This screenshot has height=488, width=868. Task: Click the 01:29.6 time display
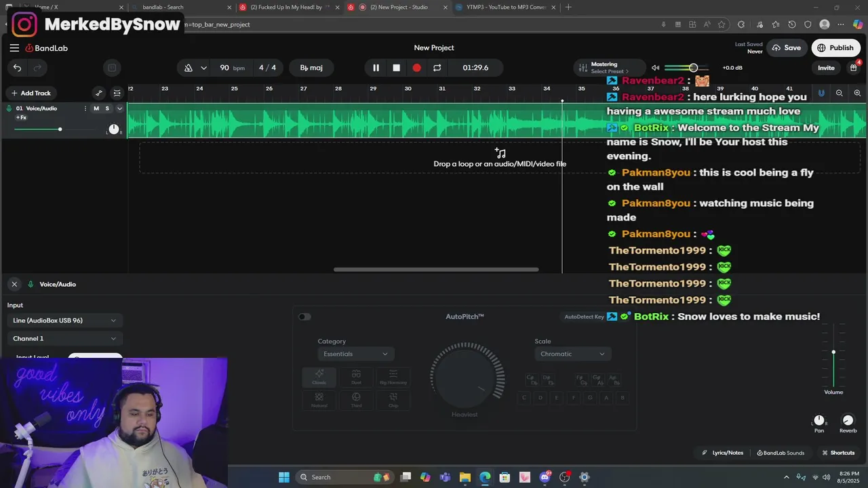(475, 68)
